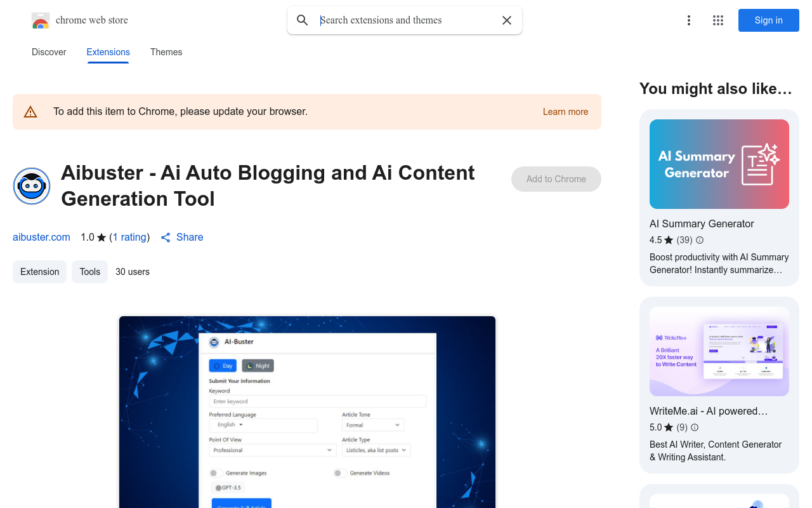Click the AI-Buster logo in preview header

[x=214, y=342]
